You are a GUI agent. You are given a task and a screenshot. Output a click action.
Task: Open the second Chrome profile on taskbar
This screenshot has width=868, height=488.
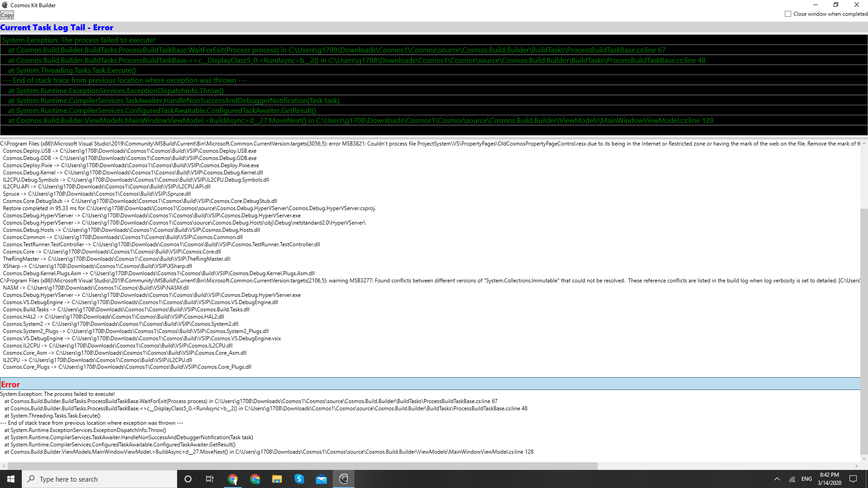coord(255,479)
